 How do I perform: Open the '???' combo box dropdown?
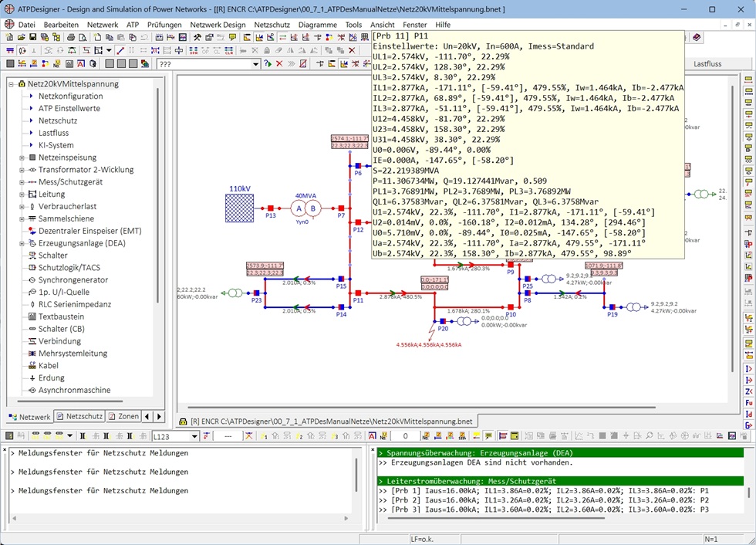point(255,64)
